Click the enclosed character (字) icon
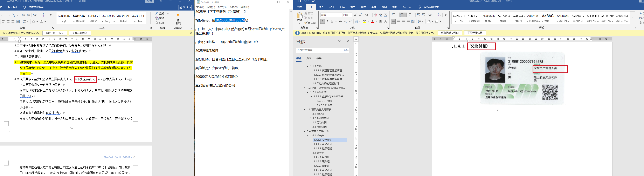Image resolution: width=644 pixels, height=176 pixels. (386, 21)
